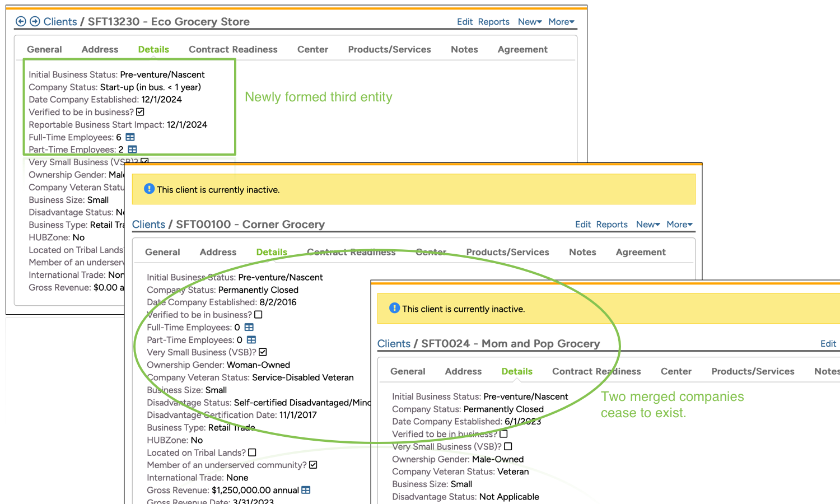Viewport: 840px width, 504px height.
Task: Toggle Corner Grocery's Very Small Business checkbox
Action: point(263,352)
